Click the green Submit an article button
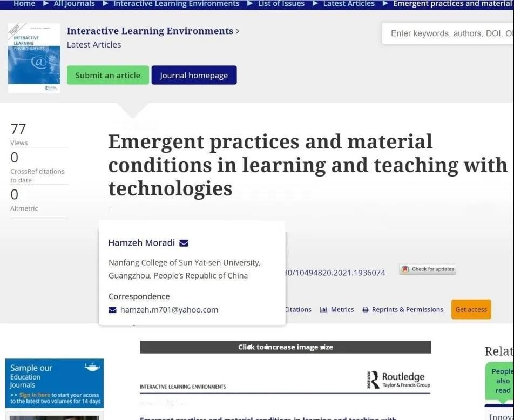Image resolution: width=514 pixels, height=420 pixels. point(107,75)
